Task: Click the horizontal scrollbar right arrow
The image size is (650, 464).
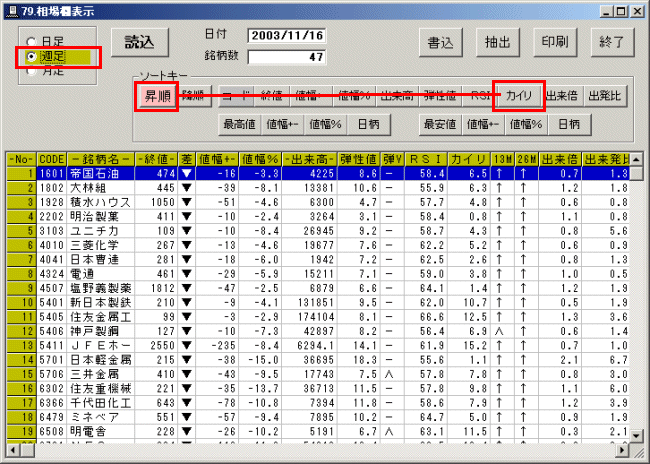Action: tap(622, 450)
